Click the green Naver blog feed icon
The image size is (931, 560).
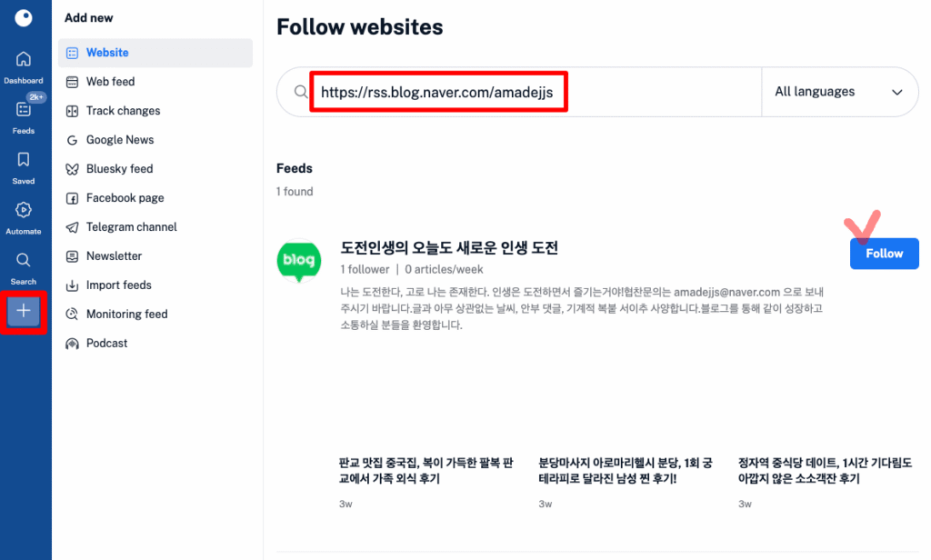pyautogui.click(x=298, y=261)
